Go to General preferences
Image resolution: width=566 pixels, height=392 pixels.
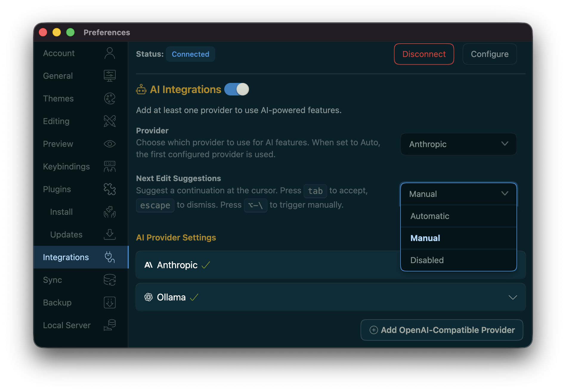[x=81, y=76]
